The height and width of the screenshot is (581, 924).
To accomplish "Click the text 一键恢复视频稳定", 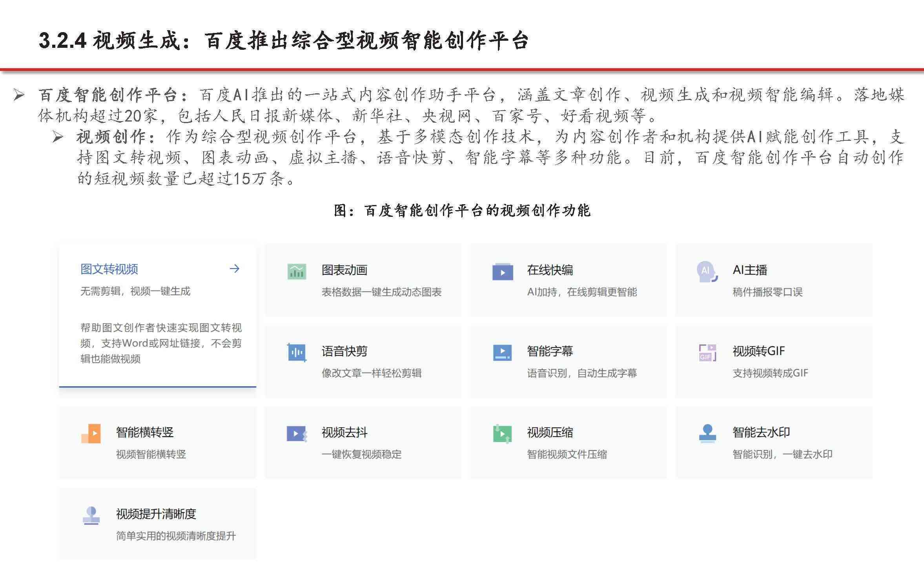I will pyautogui.click(x=361, y=454).
